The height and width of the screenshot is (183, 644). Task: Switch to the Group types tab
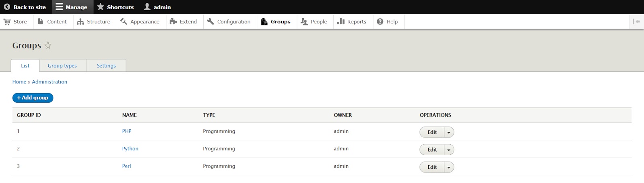tap(62, 66)
